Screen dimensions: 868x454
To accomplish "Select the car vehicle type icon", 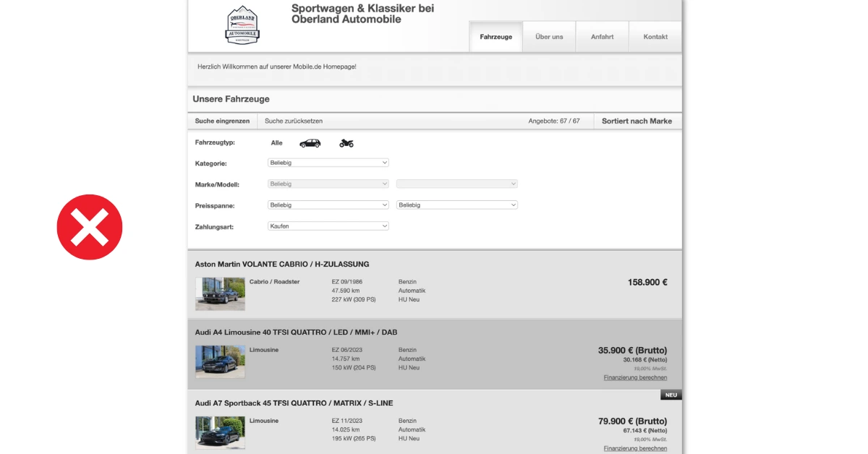I will [x=310, y=142].
